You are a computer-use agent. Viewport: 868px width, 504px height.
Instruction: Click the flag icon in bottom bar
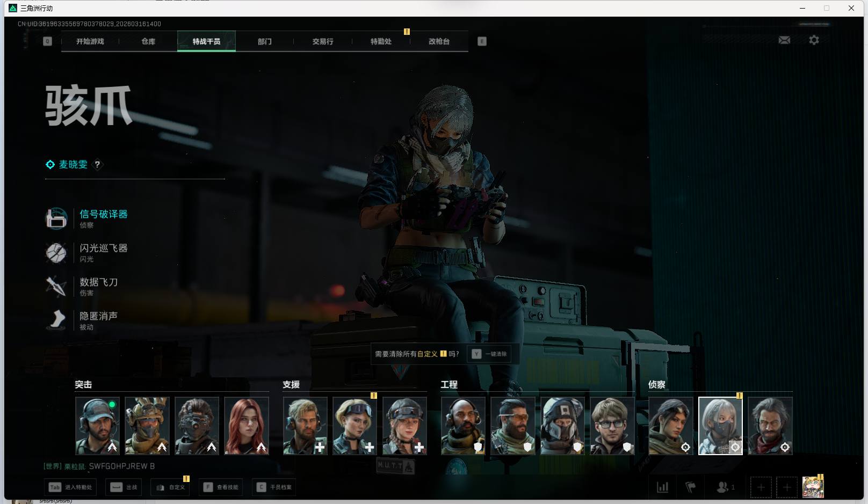691,487
